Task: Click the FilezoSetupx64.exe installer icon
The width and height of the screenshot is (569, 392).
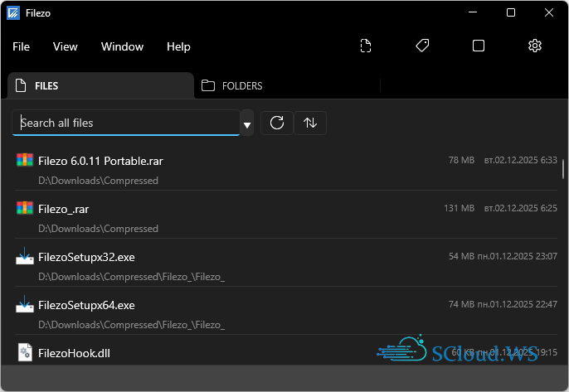Action: coord(25,305)
